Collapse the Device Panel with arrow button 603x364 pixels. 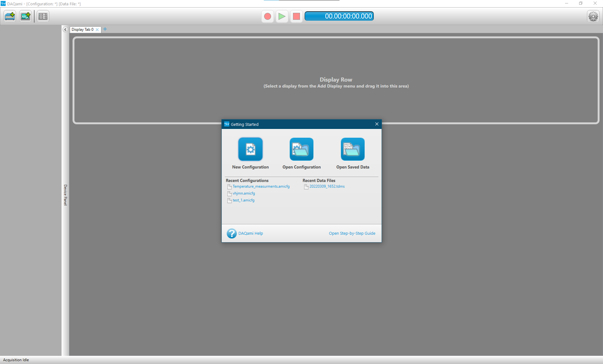pyautogui.click(x=65, y=29)
